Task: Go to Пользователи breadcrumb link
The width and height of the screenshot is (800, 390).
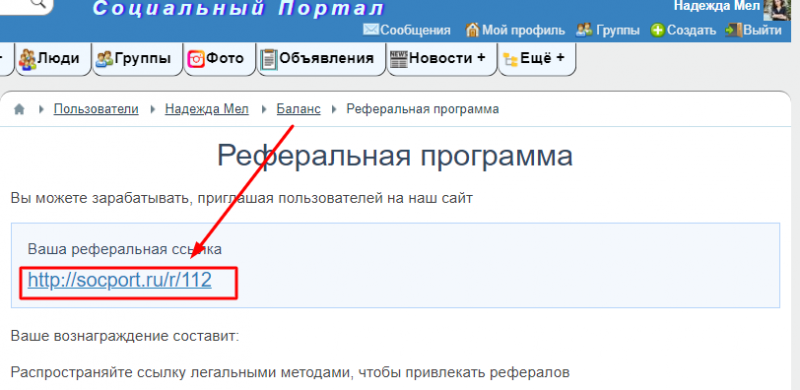Action: click(96, 109)
